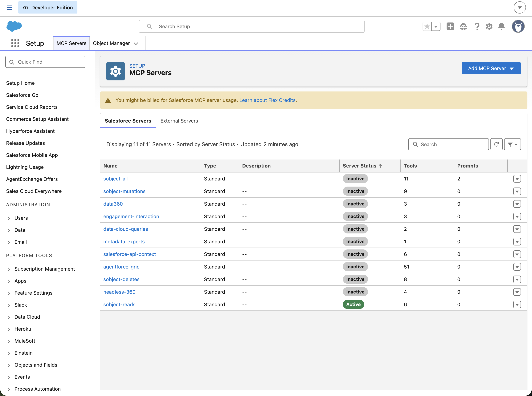The height and width of the screenshot is (396, 532).
Task: Click the MCP Servers setup gear icon
Action: pyautogui.click(x=115, y=71)
